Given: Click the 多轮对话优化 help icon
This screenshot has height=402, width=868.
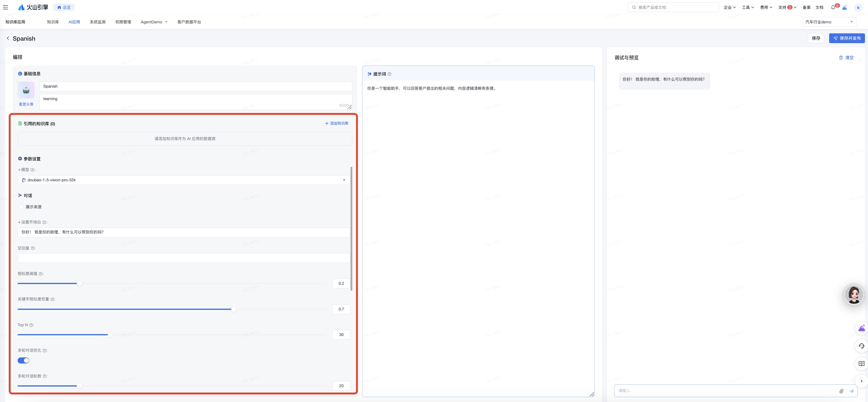Looking at the screenshot, I should [x=45, y=351].
